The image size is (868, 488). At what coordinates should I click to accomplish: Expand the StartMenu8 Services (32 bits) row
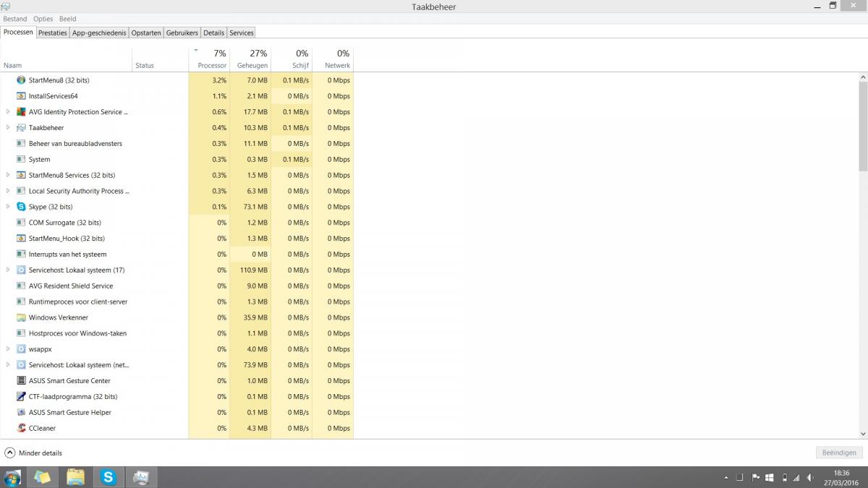(8, 176)
